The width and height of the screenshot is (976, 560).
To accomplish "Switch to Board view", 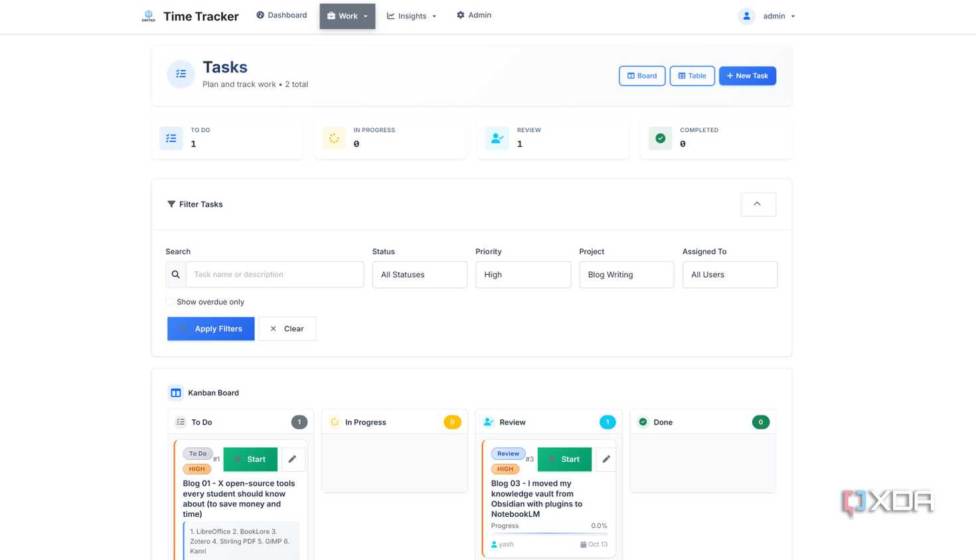I will tap(642, 76).
